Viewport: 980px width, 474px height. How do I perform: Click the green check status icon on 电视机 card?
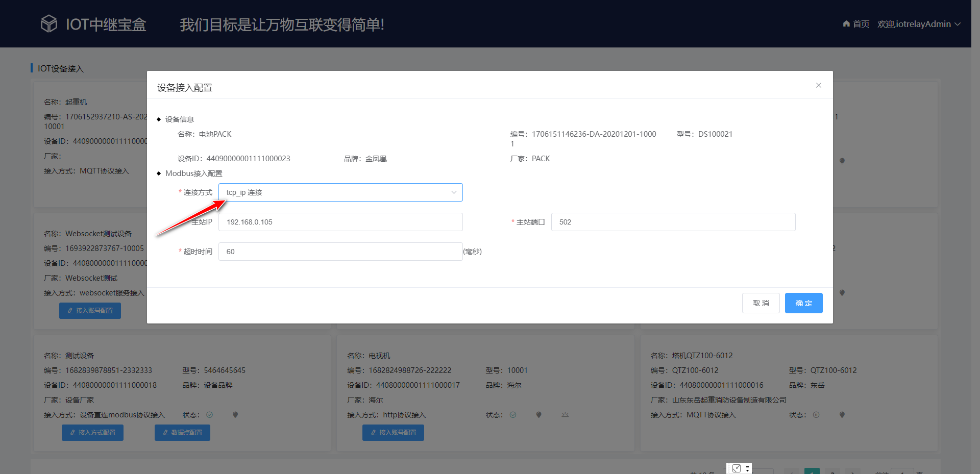[x=513, y=415]
